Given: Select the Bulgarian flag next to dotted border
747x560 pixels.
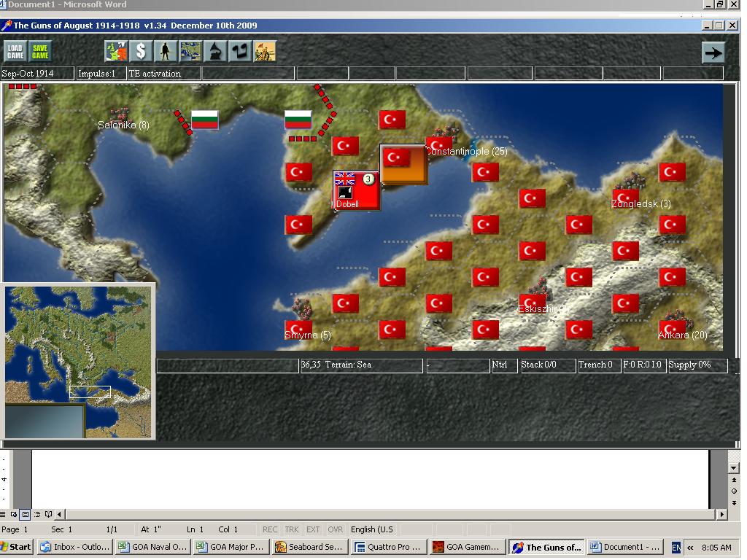Looking at the screenshot, I should coord(298,120).
